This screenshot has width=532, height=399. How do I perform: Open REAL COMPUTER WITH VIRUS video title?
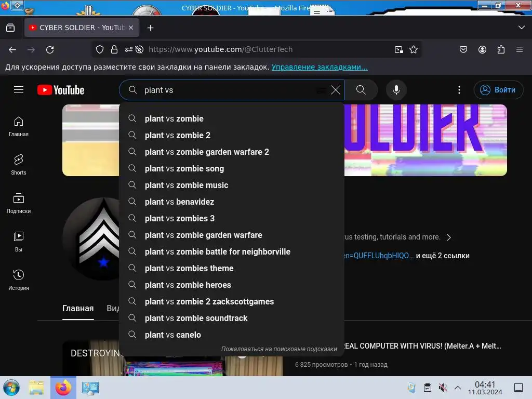[x=422, y=346]
